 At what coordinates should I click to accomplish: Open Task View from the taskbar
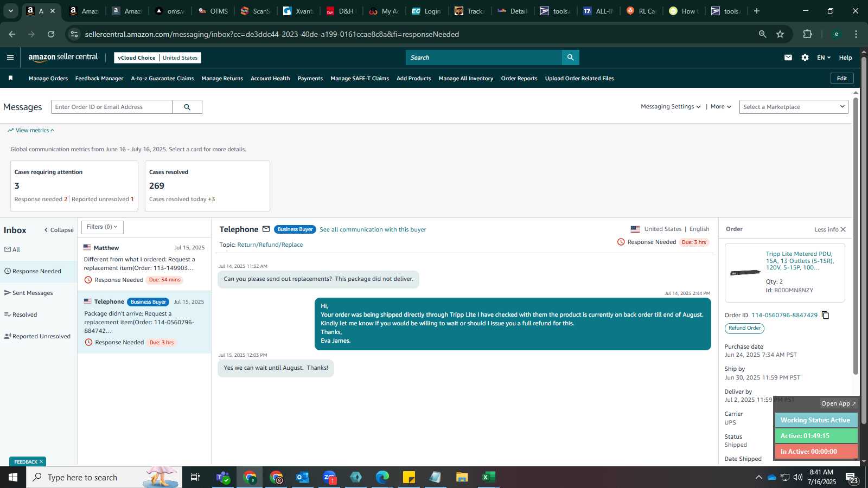click(195, 477)
